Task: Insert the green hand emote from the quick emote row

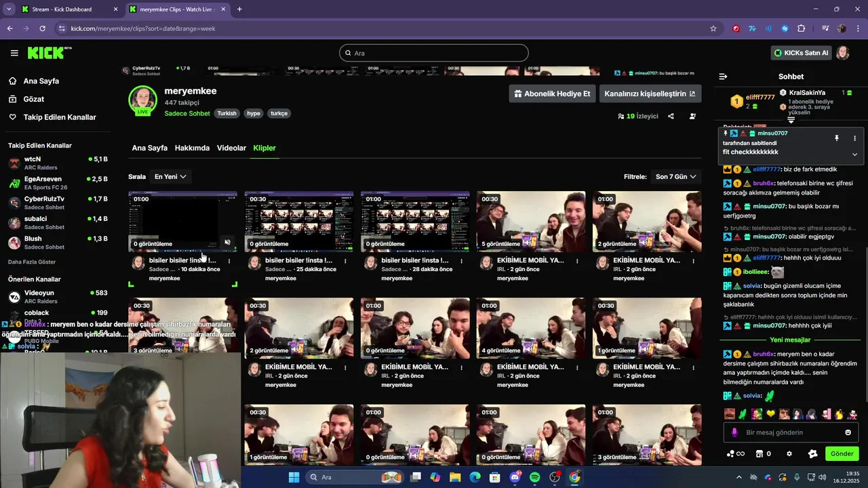Action: (743, 414)
